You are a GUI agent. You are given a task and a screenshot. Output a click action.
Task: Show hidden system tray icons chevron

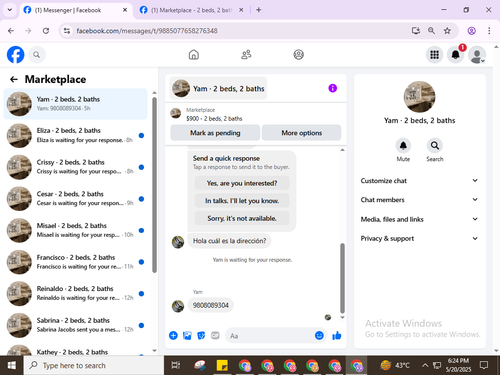425,365
